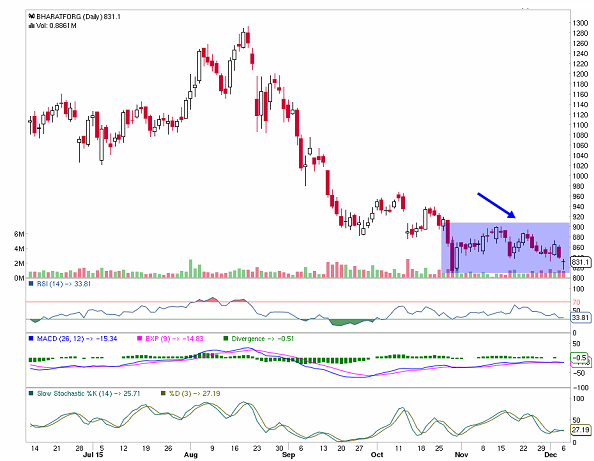Click the Aug month axis label
594x461 pixels.
pyautogui.click(x=191, y=455)
